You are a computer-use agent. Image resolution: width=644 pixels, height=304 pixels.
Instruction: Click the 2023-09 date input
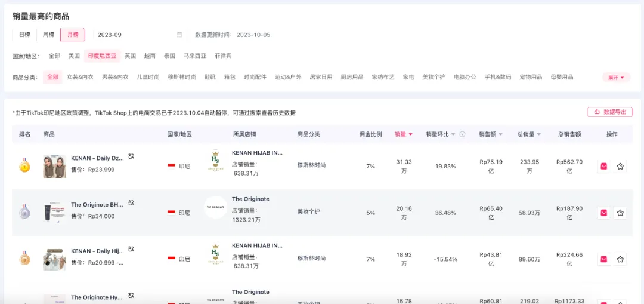(x=139, y=35)
